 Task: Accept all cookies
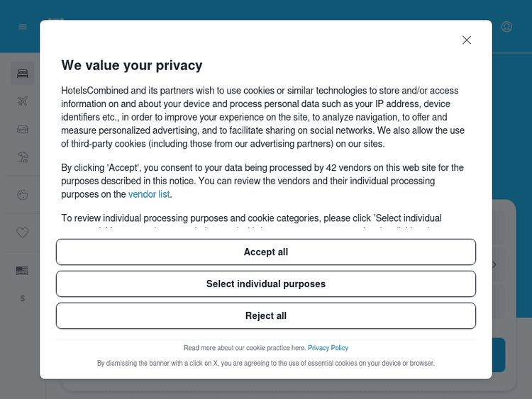click(266, 252)
